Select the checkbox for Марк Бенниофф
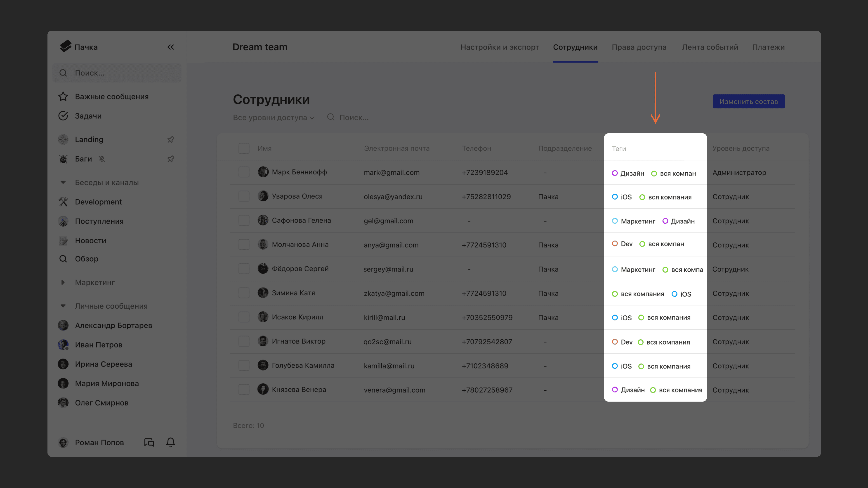This screenshot has height=488, width=868. (x=244, y=172)
